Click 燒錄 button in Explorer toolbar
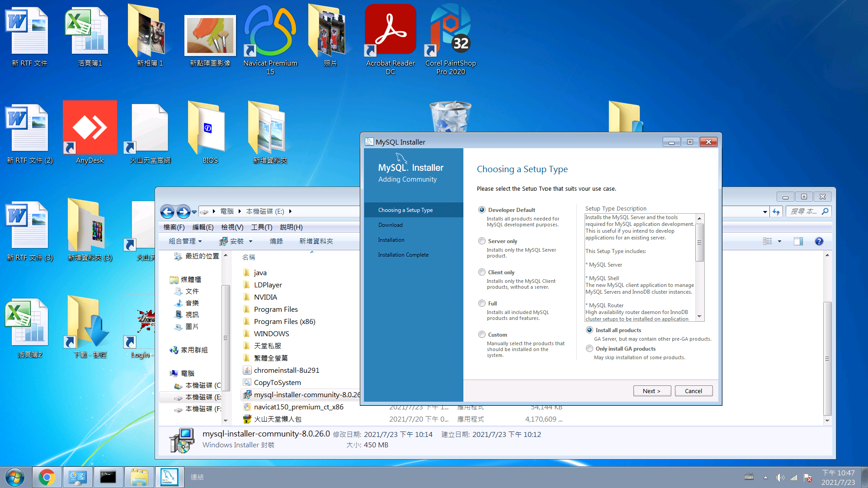Viewport: 868px width, 488px height. click(276, 241)
